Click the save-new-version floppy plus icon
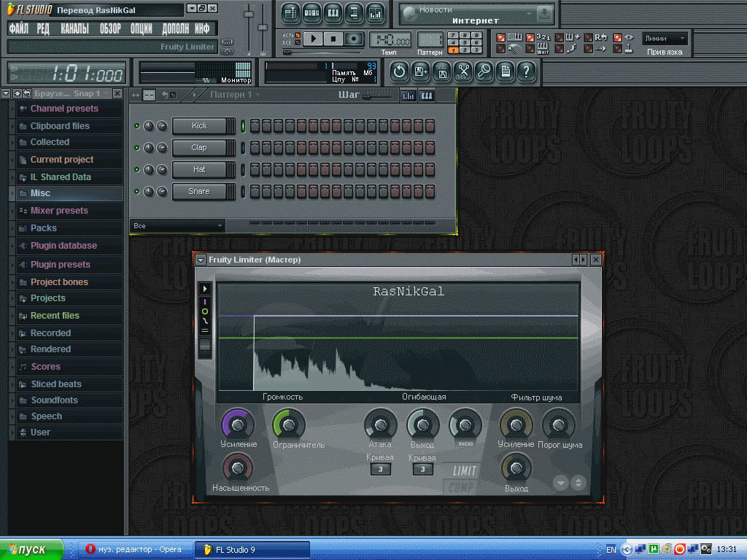Viewport: 747px width, 560px height. 421,72
